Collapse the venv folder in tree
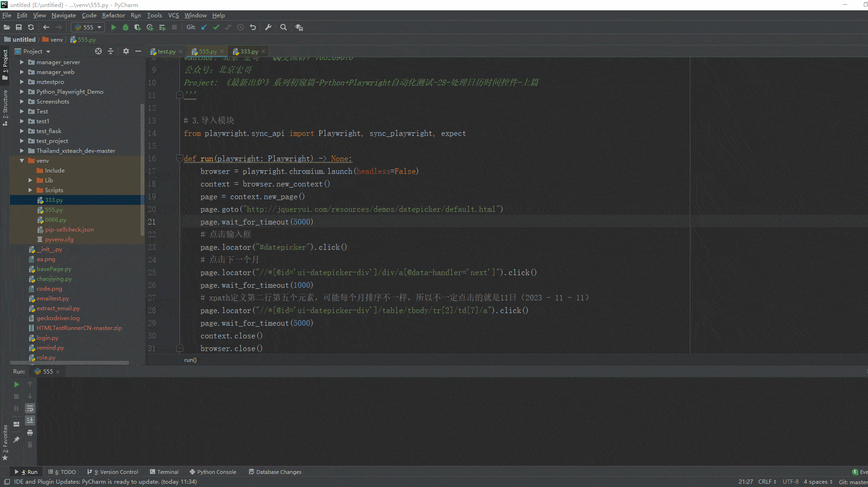This screenshot has height=487, width=868. 22,161
